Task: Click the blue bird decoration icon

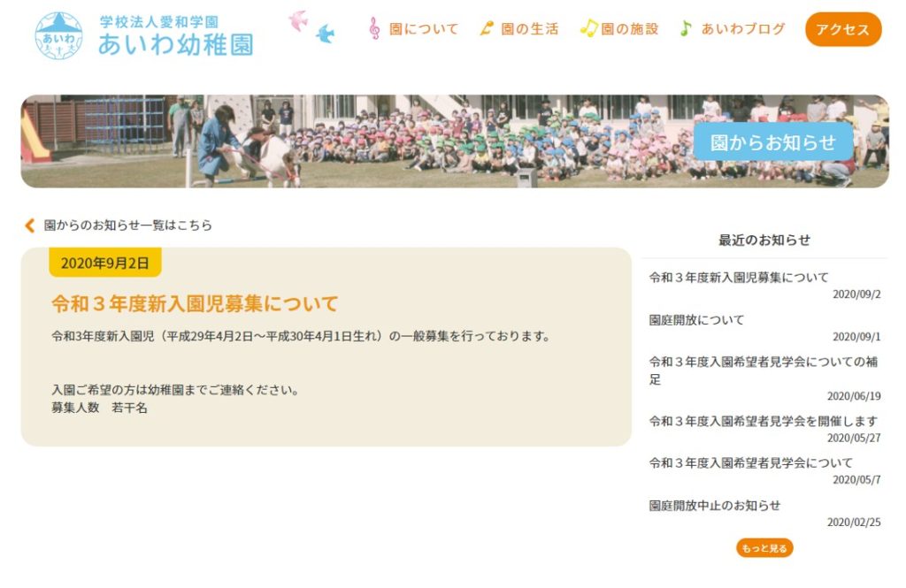Action: [x=326, y=34]
